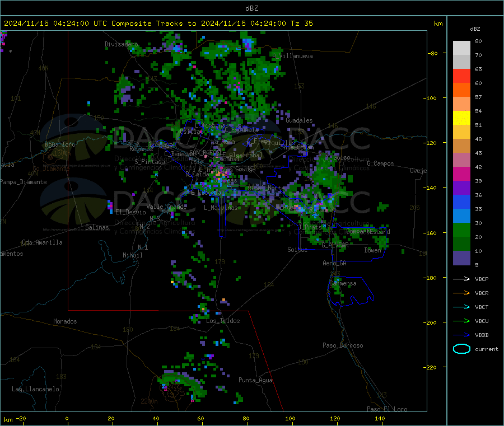Click the -80 km vertical axis tick
Screen dimensions: 504x426
(x=433, y=53)
